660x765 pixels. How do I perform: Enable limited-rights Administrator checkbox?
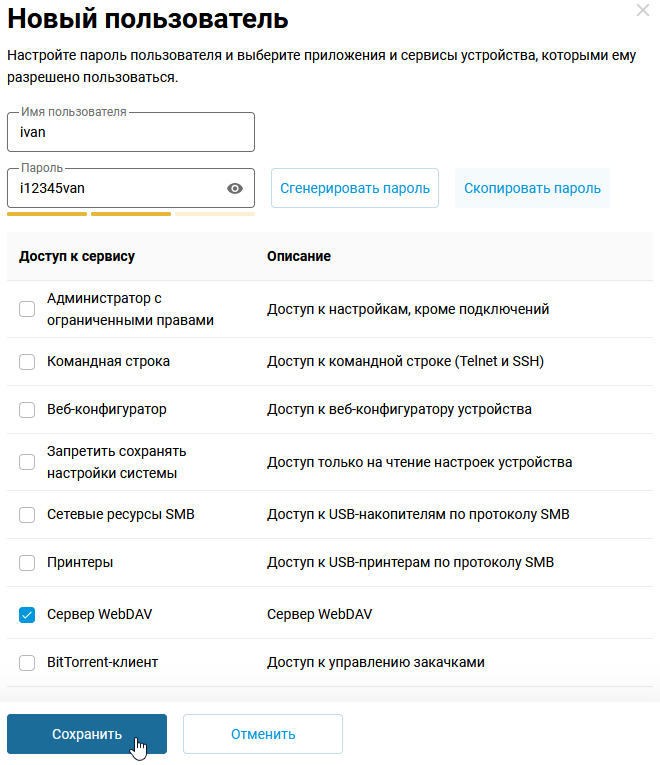(27, 309)
